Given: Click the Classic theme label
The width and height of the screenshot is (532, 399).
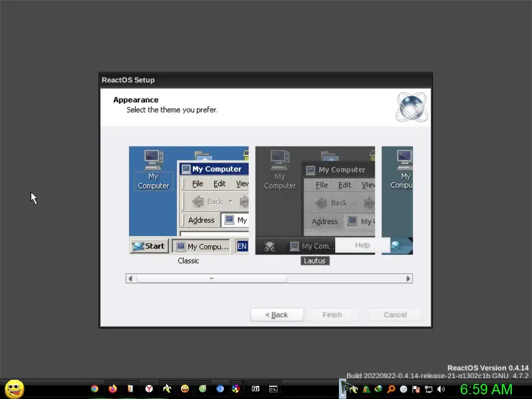Looking at the screenshot, I should [188, 261].
